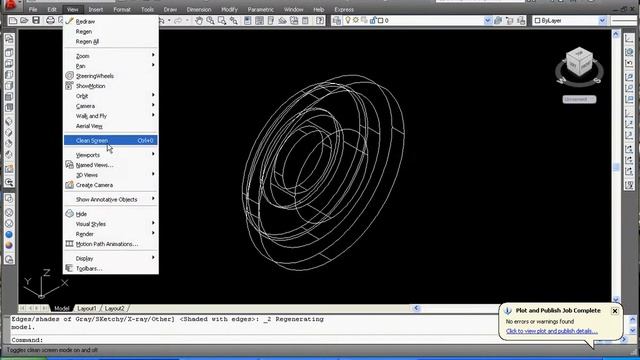Toggle the layer 0 on/off lightbulb

(x=348, y=20)
